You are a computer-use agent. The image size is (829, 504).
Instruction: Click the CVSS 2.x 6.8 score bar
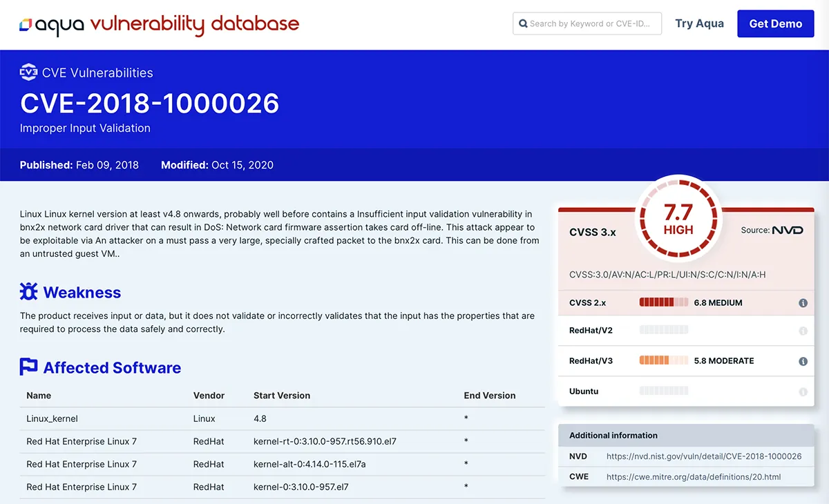pos(664,302)
